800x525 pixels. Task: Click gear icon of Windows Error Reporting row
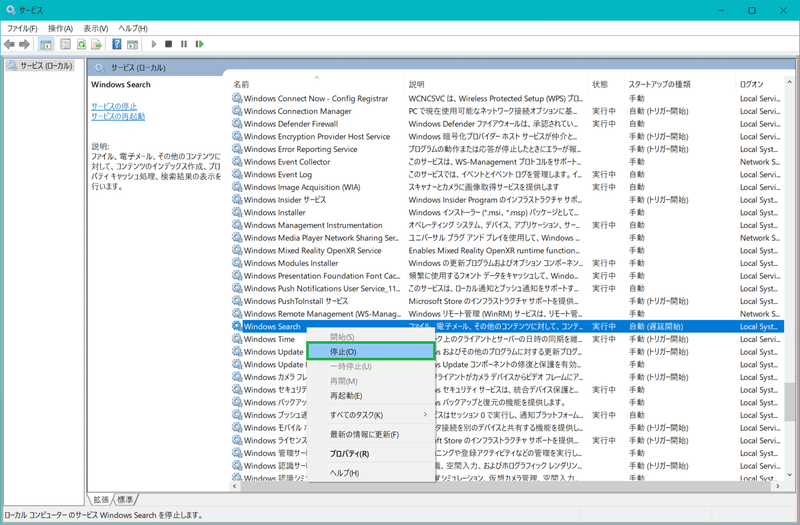coord(237,148)
